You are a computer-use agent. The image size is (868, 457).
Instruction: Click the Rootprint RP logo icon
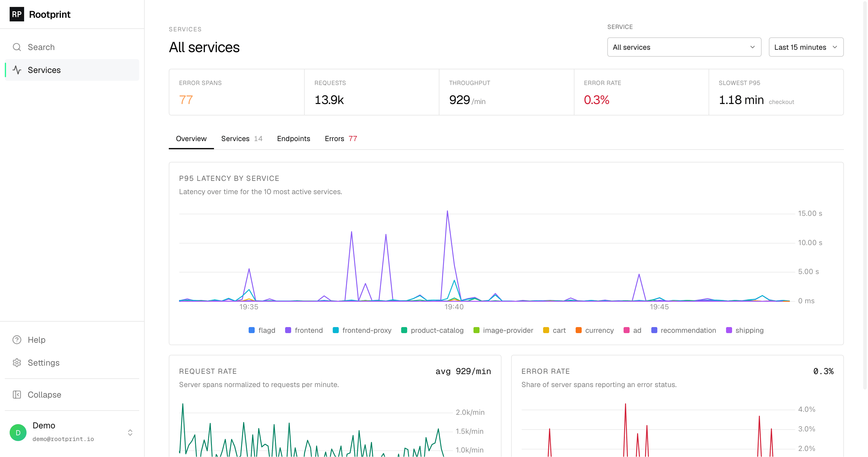[x=17, y=14]
